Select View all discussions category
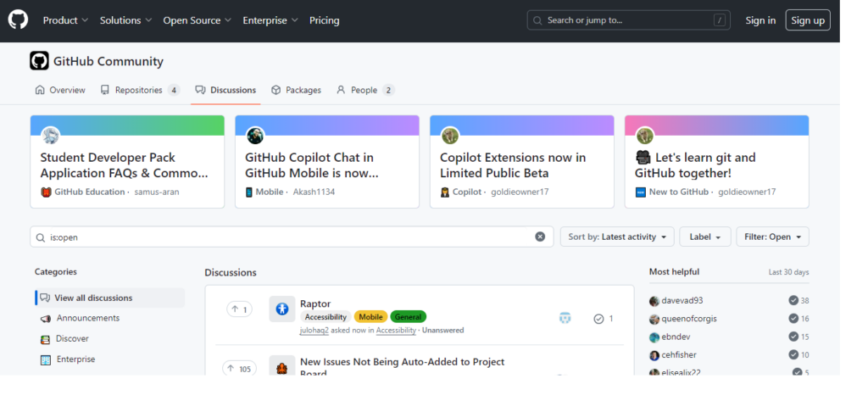Screen dimensions: 868x412 (109, 298)
